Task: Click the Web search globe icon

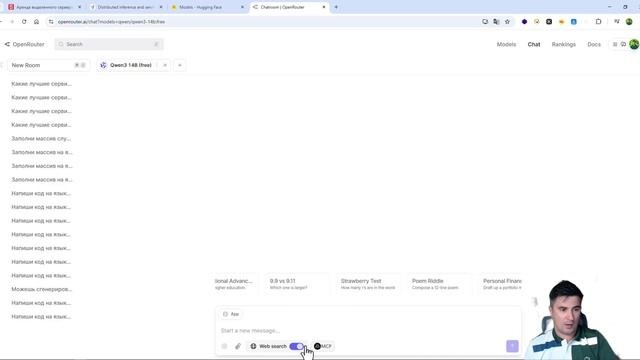Action: pyautogui.click(x=253, y=346)
